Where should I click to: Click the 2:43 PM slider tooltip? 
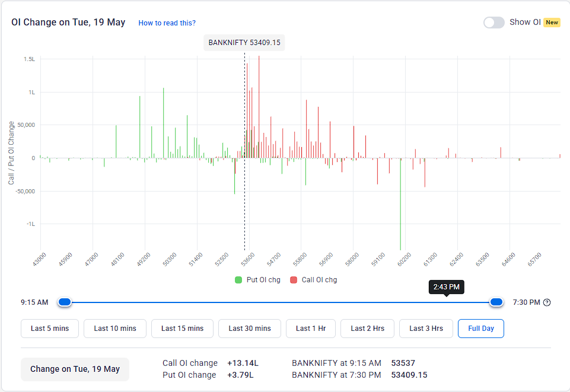tap(447, 287)
